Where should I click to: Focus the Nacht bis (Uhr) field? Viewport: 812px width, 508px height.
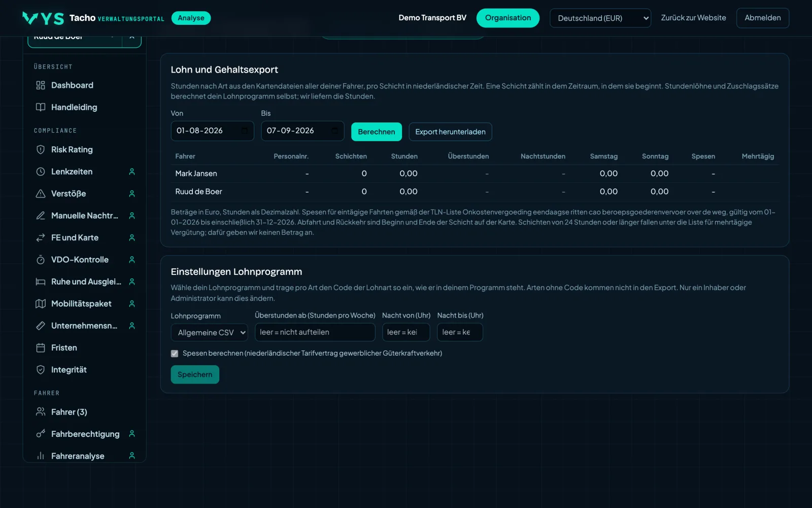pyautogui.click(x=460, y=332)
